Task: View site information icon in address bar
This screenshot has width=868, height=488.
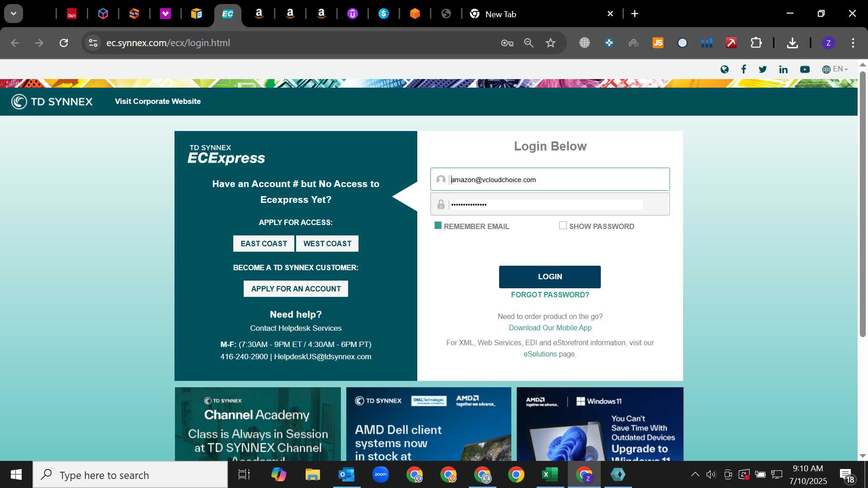Action: tap(93, 43)
